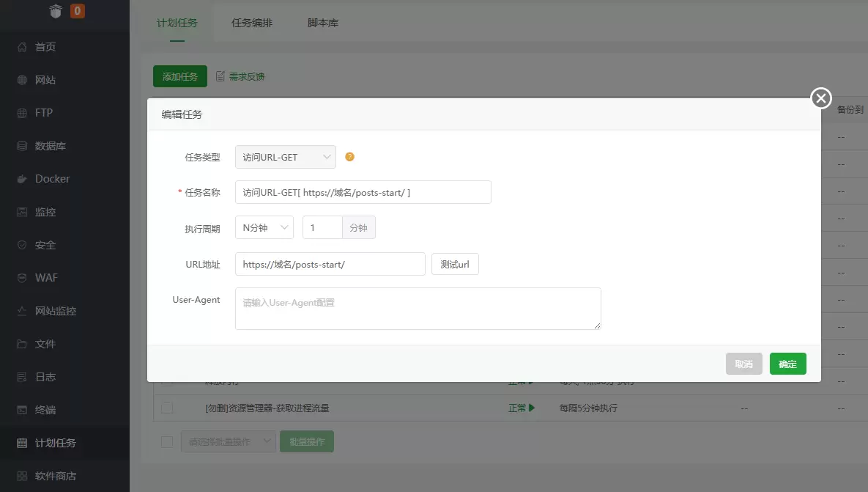Image resolution: width=868 pixels, height=492 pixels.
Task: Click the [勿删]资源管理器-获取进程流量 task name
Action: tap(267, 408)
